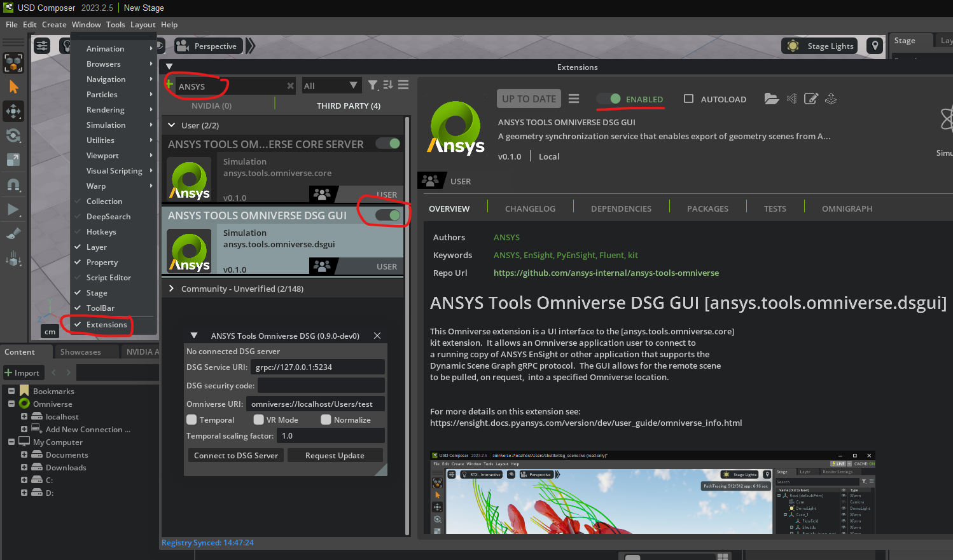Enable the VR Mode checkbox
The image size is (953, 560).
[x=258, y=420]
